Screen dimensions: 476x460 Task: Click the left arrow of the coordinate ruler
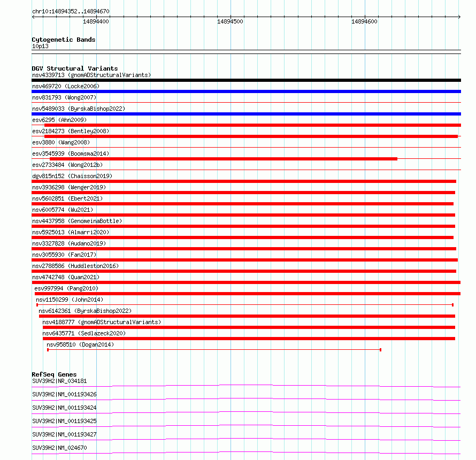point(33,17)
